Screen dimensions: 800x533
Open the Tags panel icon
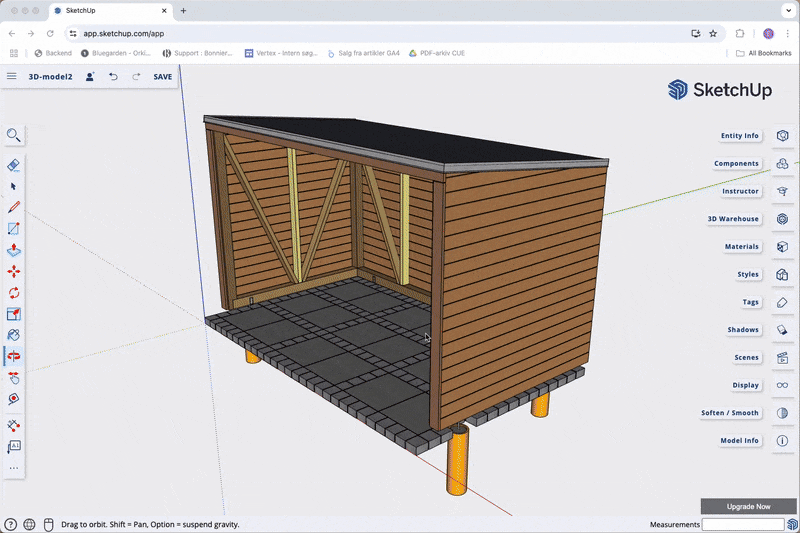click(x=782, y=302)
